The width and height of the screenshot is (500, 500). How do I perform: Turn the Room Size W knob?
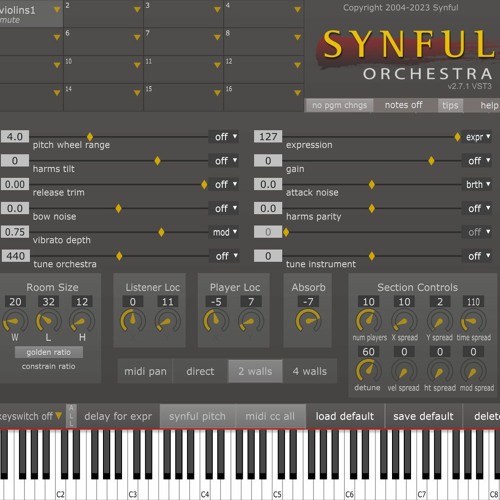pyautogui.click(x=15, y=321)
